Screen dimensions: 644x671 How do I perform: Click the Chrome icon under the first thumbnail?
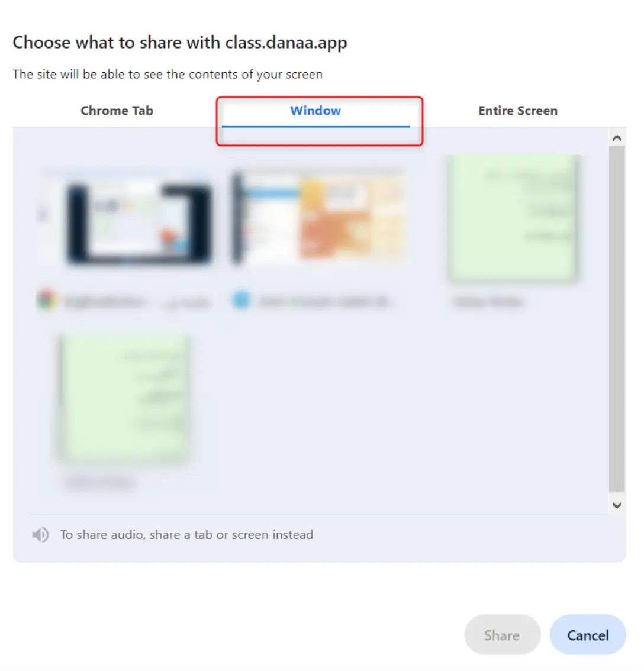coord(47,299)
